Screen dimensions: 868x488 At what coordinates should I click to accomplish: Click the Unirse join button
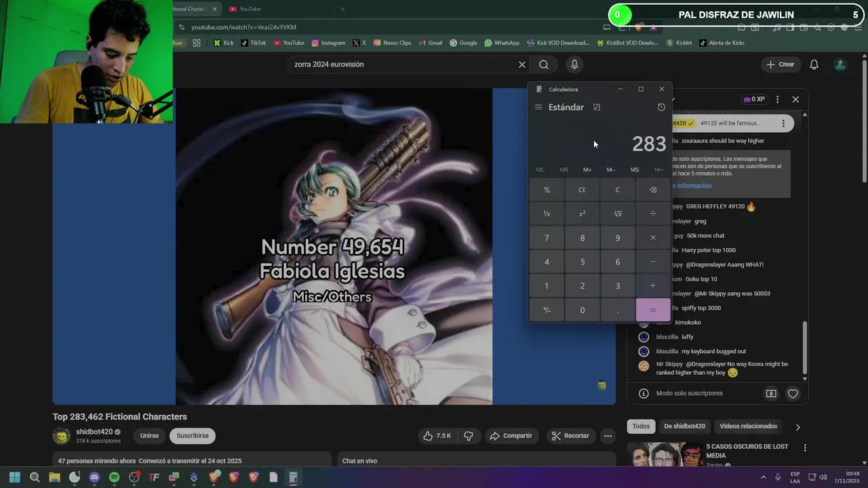[x=149, y=436]
